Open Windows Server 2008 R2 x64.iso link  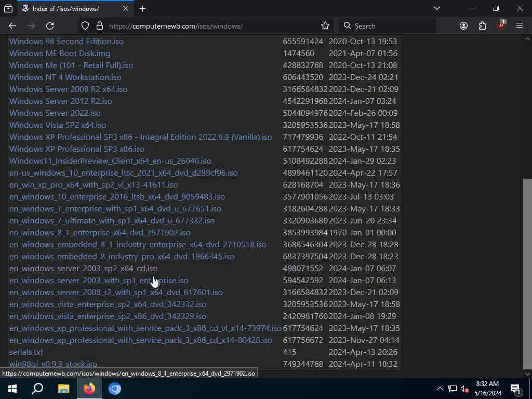click(68, 89)
